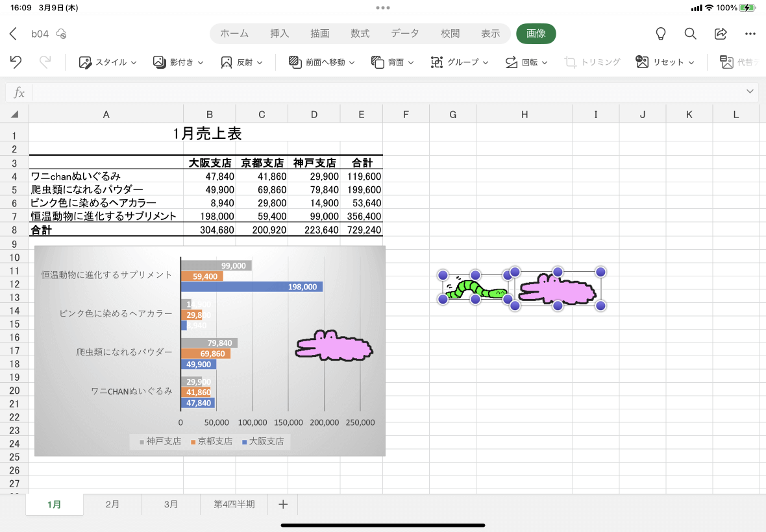Open the 1月 sheet tab
Screen dimensions: 766x532
tap(55, 504)
